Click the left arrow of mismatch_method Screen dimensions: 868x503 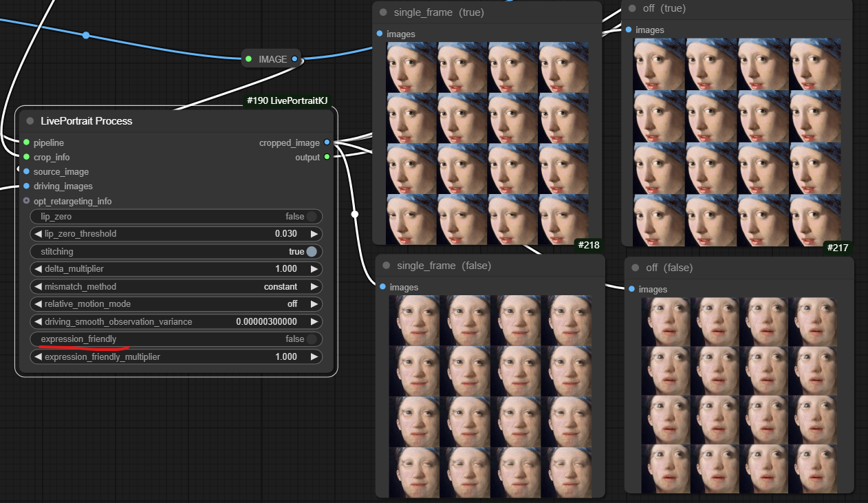39,287
